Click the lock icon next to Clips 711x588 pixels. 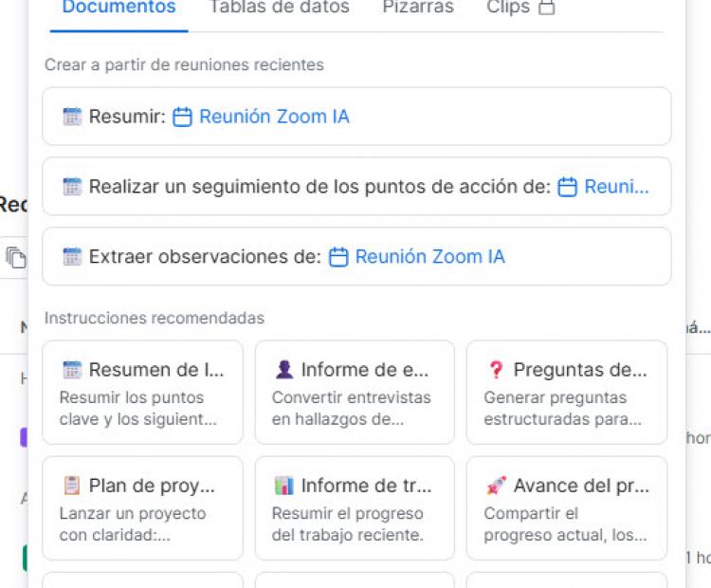pyautogui.click(x=546, y=8)
